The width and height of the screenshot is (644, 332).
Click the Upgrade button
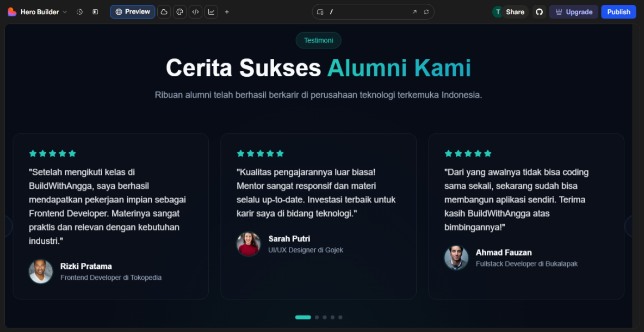tap(573, 12)
